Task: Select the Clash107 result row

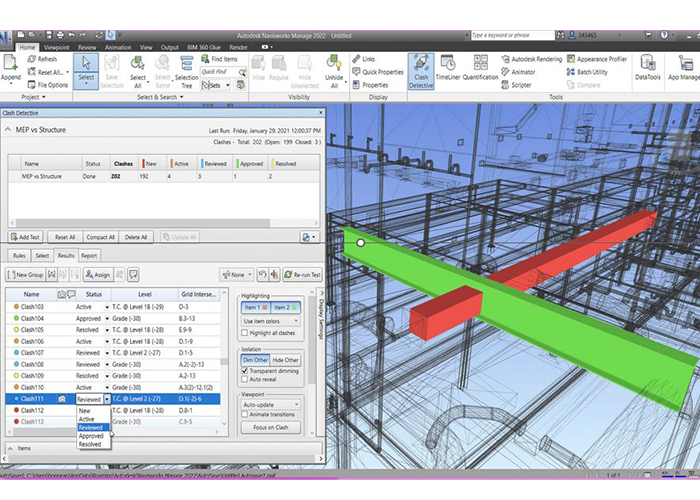Action: pos(113,353)
